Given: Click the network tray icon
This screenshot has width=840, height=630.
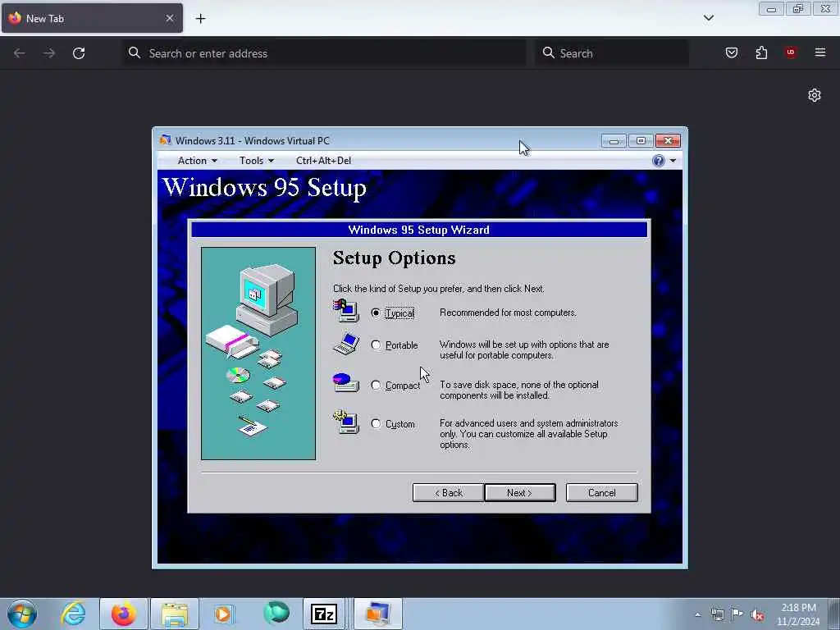Looking at the screenshot, I should [x=718, y=614].
